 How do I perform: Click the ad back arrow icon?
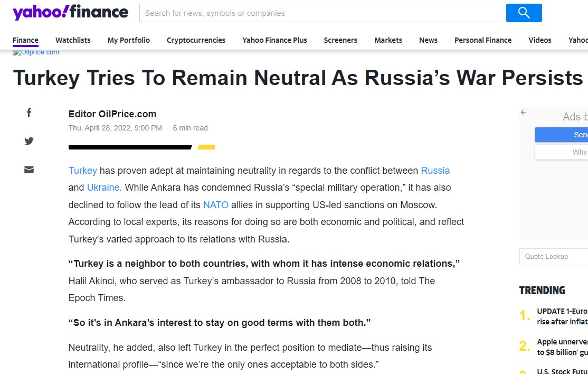coord(523,113)
